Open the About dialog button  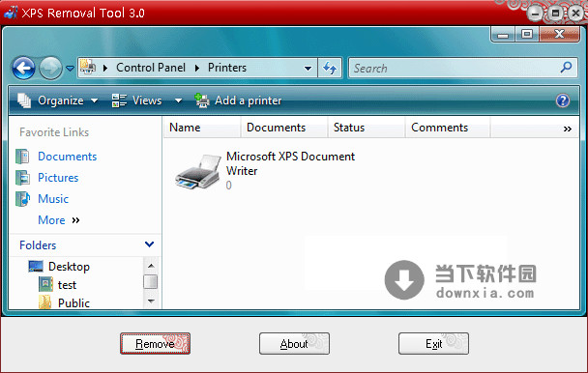(294, 343)
